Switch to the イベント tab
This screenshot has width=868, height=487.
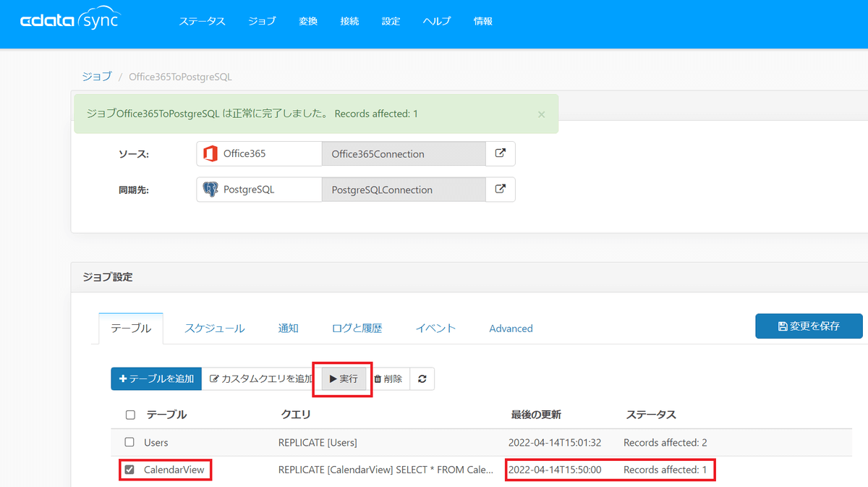click(x=436, y=328)
